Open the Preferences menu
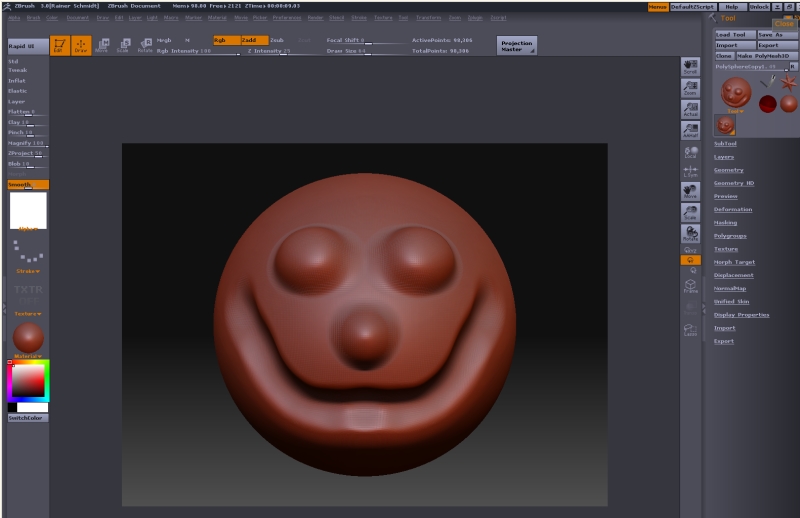800x518 pixels. click(x=287, y=17)
